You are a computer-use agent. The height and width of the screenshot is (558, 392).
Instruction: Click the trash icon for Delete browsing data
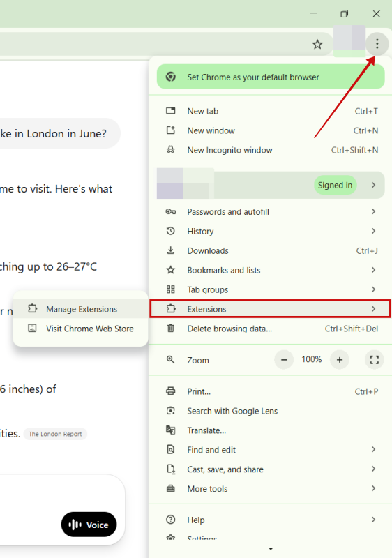pyautogui.click(x=171, y=328)
